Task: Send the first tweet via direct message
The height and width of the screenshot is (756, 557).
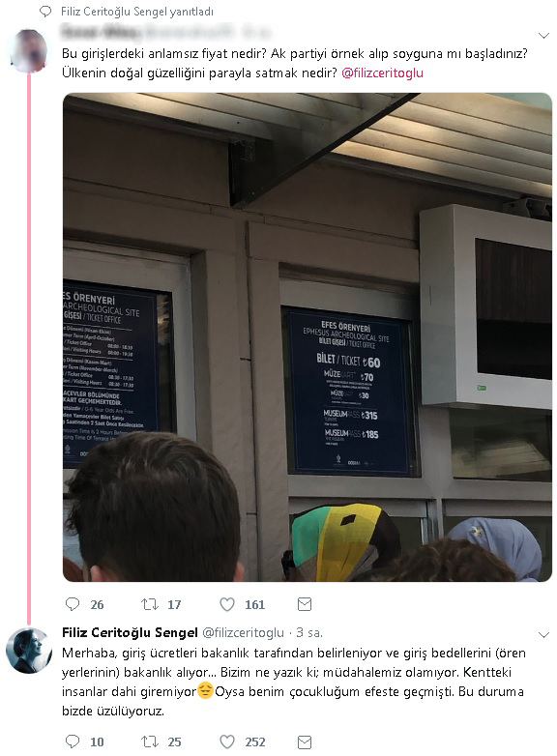Action: click(x=305, y=604)
